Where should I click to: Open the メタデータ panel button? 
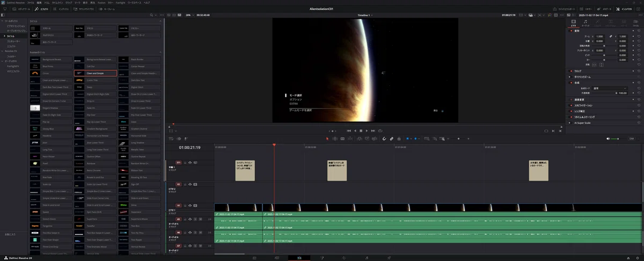(x=603, y=9)
